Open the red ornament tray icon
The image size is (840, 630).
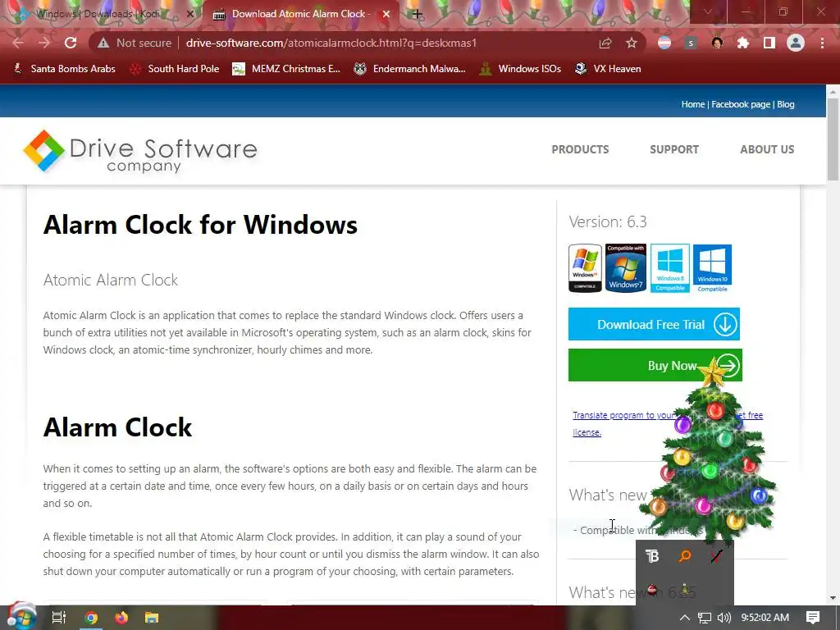(652, 590)
